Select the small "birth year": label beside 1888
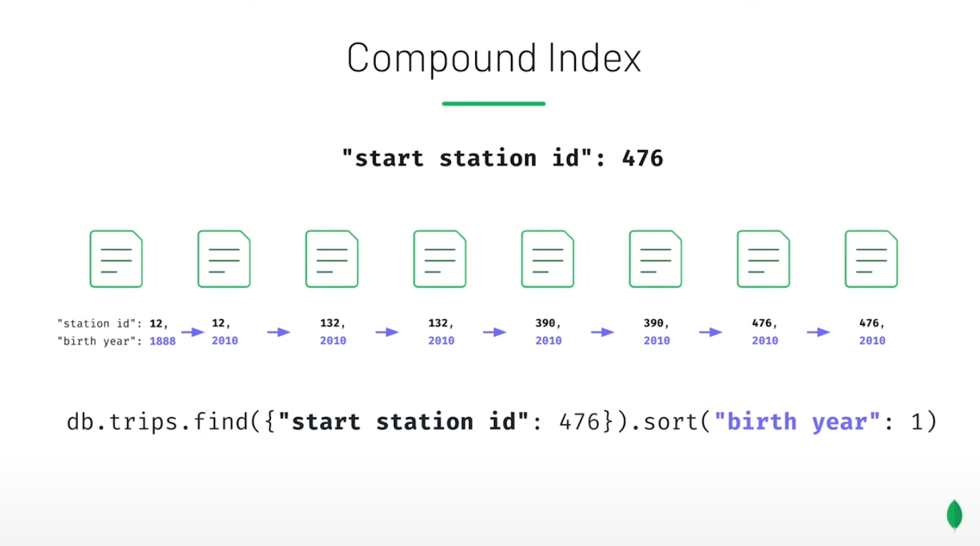This screenshot has width=980, height=546. (101, 341)
